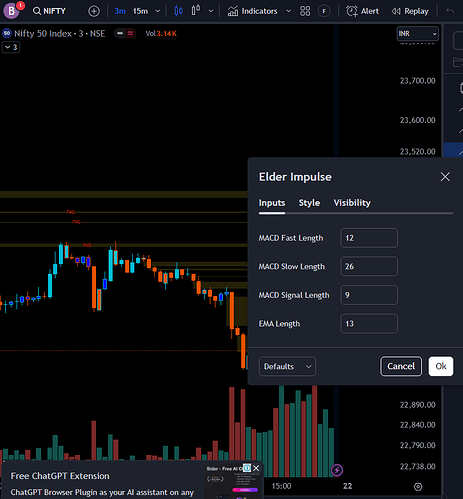Image resolution: width=463 pixels, height=499 pixels.
Task: Select the 3m timeframe
Action: pos(120,11)
